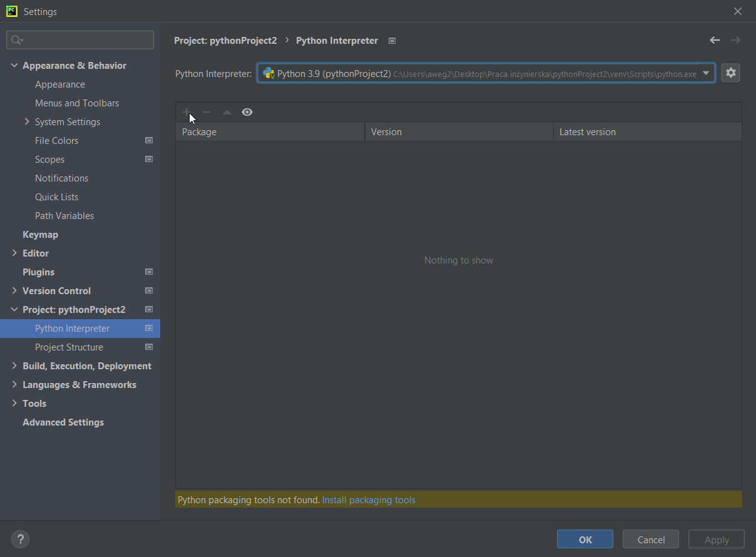The width and height of the screenshot is (756, 557).
Task: Click the minus icon to uninstall package
Action: tap(207, 112)
